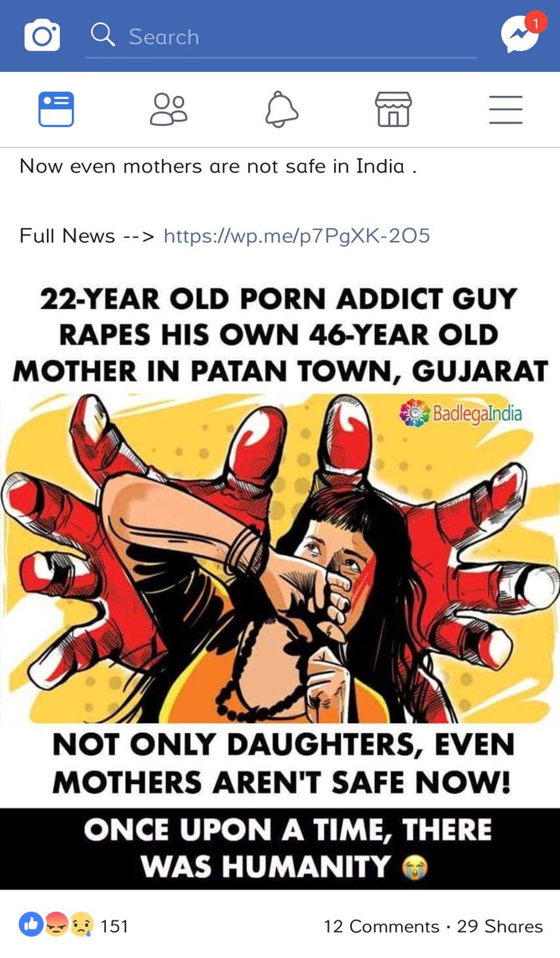
Task: Tap the BadlegaIndia watermark logo
Action: coord(462,415)
